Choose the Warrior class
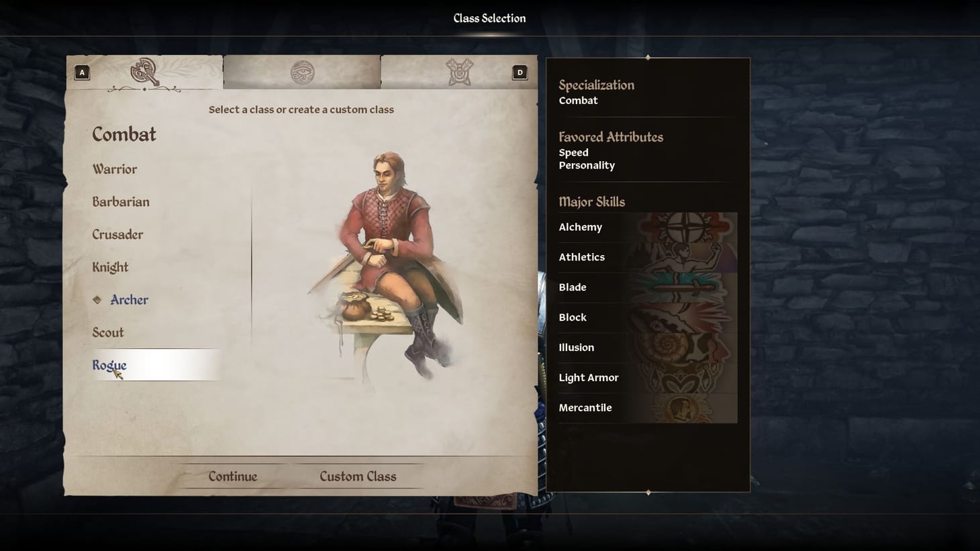The height and width of the screenshot is (551, 980). 115,169
